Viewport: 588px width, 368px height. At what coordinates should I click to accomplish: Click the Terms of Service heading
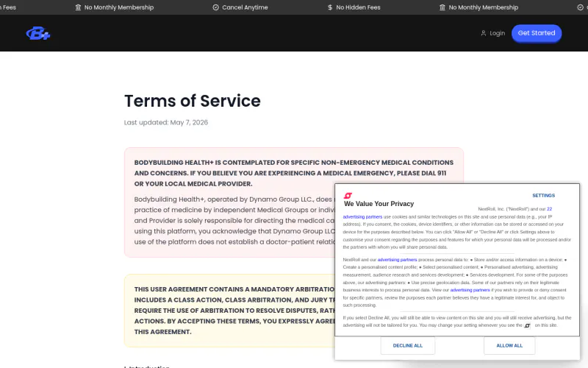pyautogui.click(x=193, y=101)
